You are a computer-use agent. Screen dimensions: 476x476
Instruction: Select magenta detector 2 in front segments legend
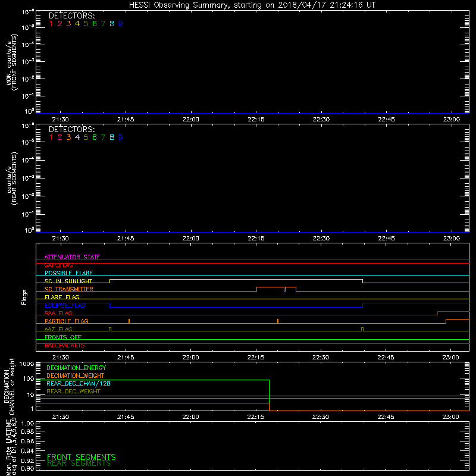(60, 24)
